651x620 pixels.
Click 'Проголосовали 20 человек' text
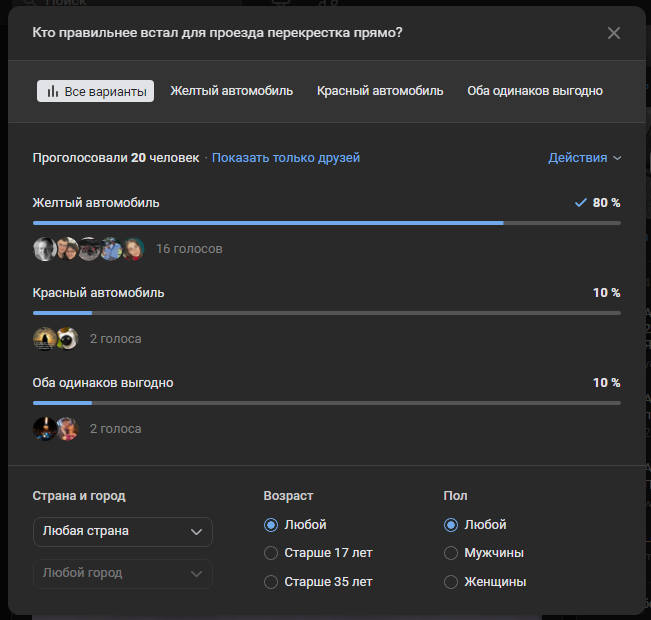(116, 158)
